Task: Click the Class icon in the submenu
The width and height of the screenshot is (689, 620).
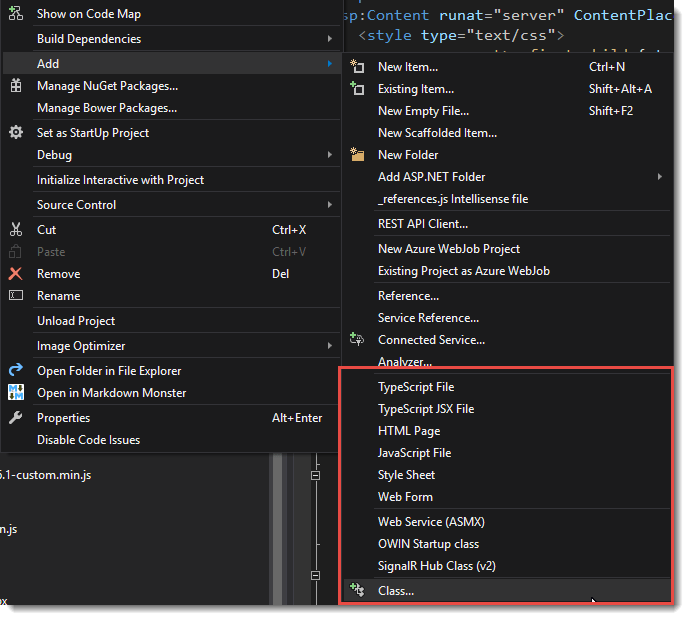Action: pos(357,590)
